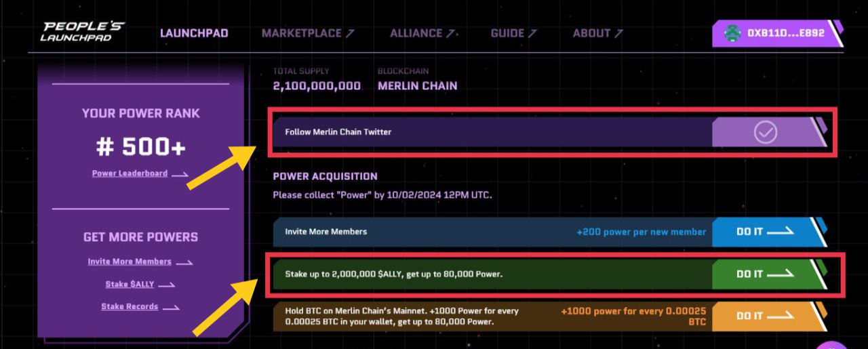Click the Invite More Members sidebar link
This screenshot has height=349, width=868.
point(130,262)
